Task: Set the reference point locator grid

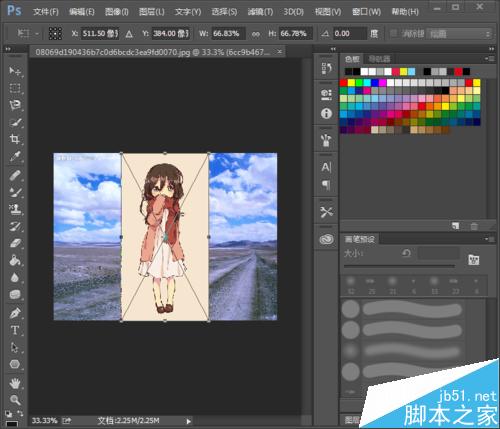Action: [55, 33]
